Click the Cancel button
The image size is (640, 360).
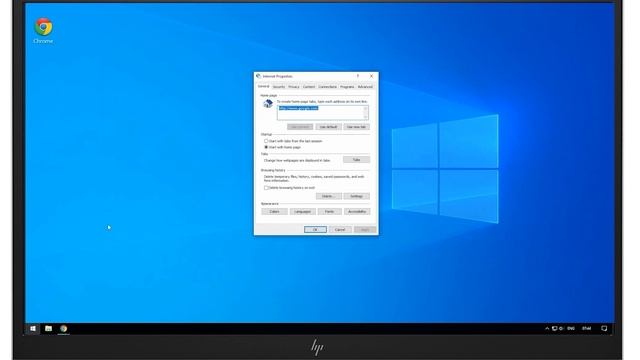click(340, 229)
